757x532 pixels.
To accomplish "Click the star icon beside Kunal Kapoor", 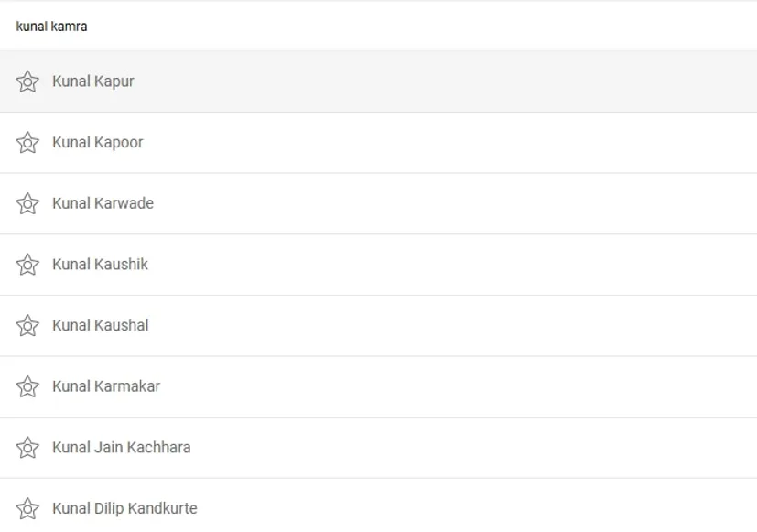I will [27, 143].
